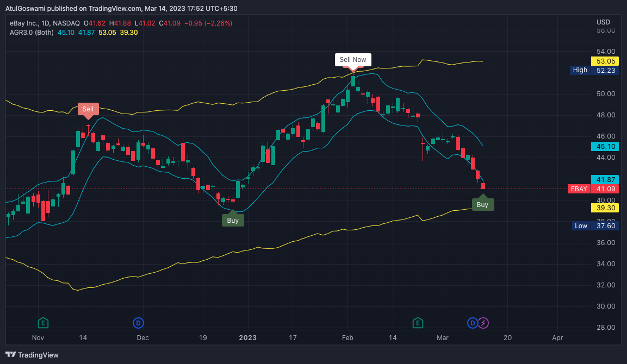Click the AGR3.0 (Both) indicator legend
Screen dimensions: 627x364
(32, 33)
